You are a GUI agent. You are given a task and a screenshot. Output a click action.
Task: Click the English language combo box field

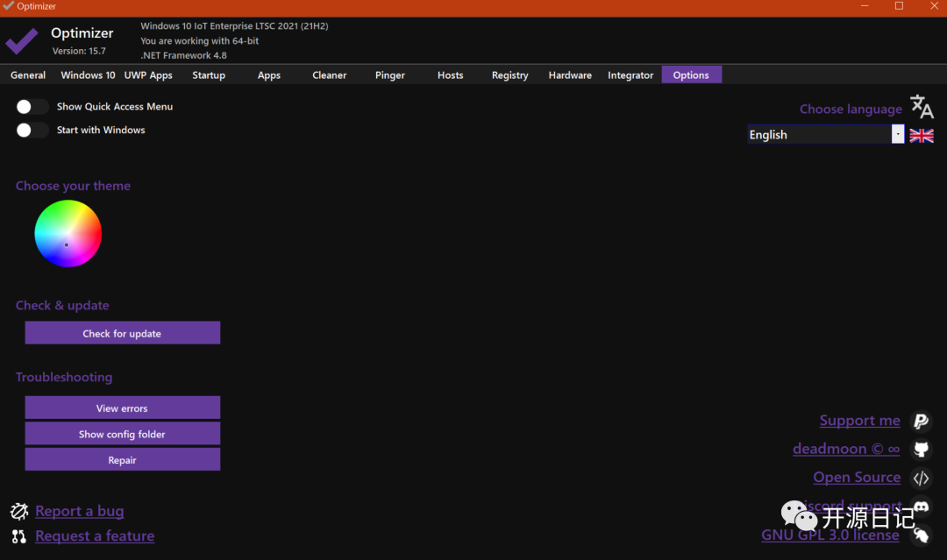point(826,134)
